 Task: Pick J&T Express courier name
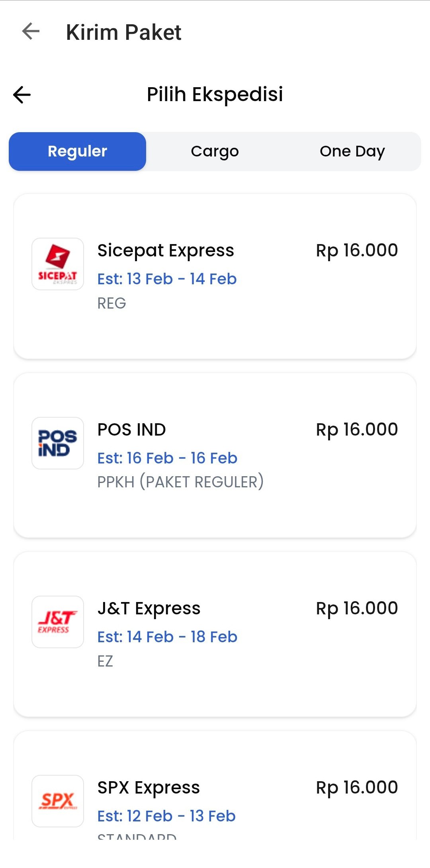pos(149,608)
